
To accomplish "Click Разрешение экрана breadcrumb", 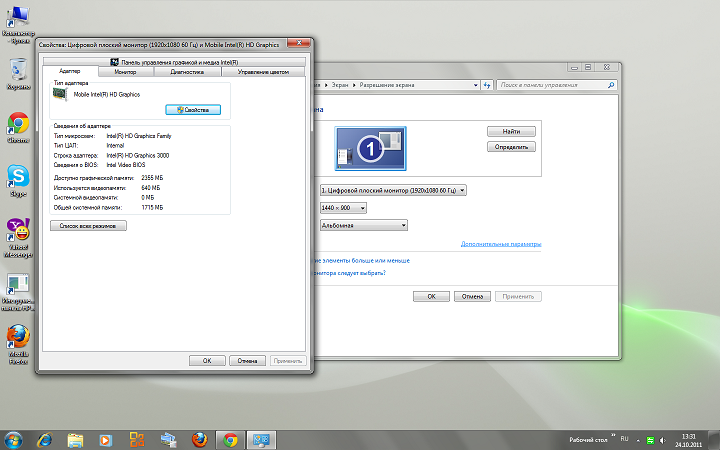I will point(387,85).
